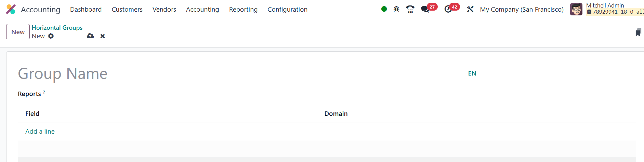The height and width of the screenshot is (162, 644).
Task: Toggle the EN translation button
Action: [472, 73]
